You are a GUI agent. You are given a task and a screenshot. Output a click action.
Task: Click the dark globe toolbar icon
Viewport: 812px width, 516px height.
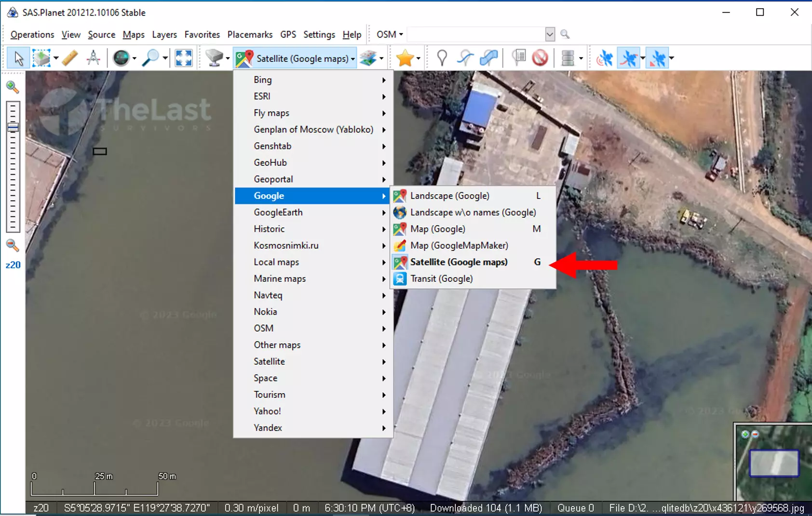tap(121, 58)
